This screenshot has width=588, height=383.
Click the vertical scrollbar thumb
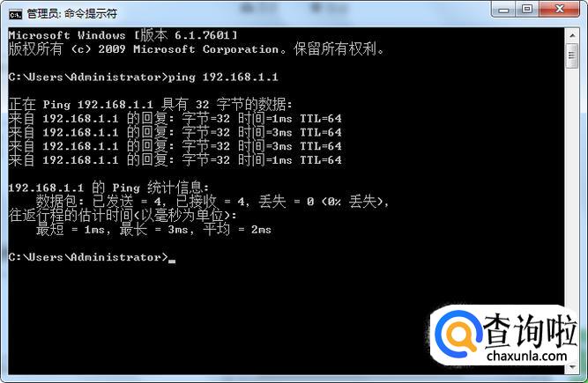click(x=572, y=55)
